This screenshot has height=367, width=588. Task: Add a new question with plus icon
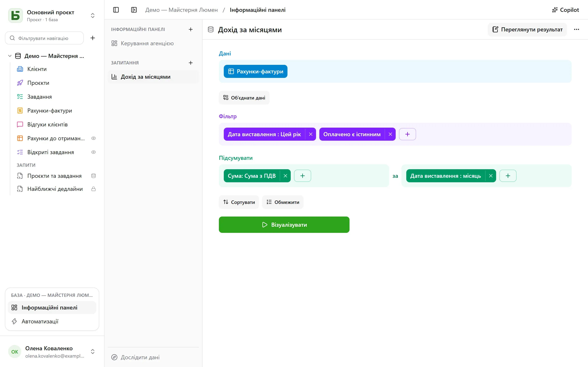click(x=191, y=63)
